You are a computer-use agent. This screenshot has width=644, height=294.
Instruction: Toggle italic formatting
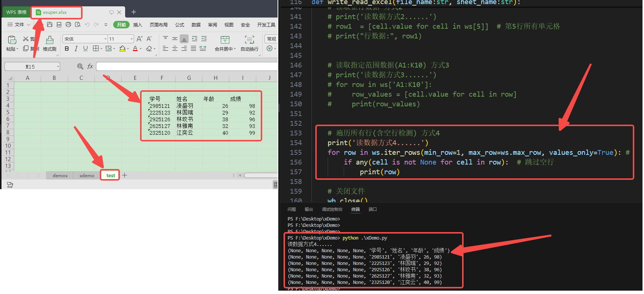coord(76,49)
